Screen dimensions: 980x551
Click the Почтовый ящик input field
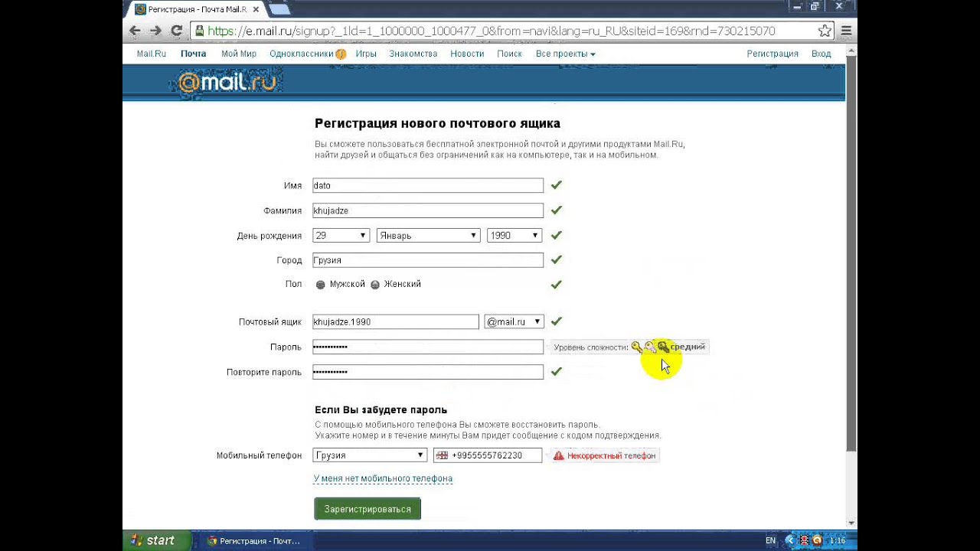[x=396, y=322]
